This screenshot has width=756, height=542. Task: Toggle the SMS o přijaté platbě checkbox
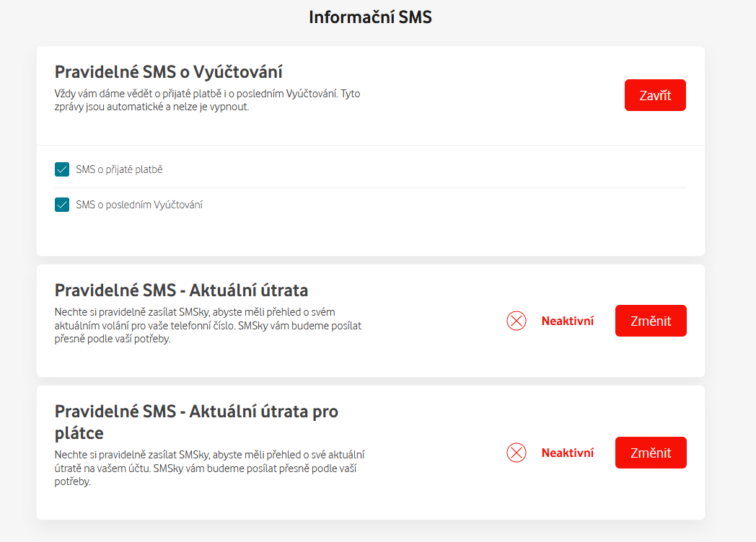(x=62, y=169)
